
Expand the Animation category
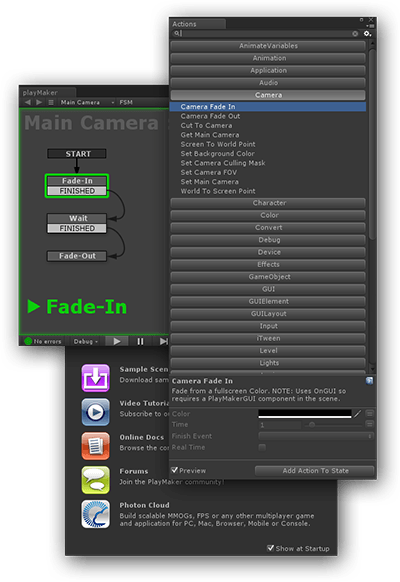[268, 58]
